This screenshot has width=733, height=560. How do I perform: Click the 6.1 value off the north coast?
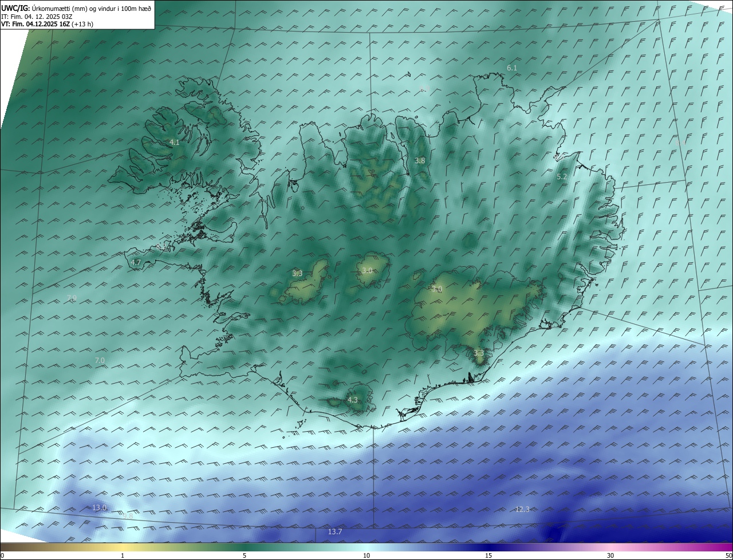pos(512,68)
